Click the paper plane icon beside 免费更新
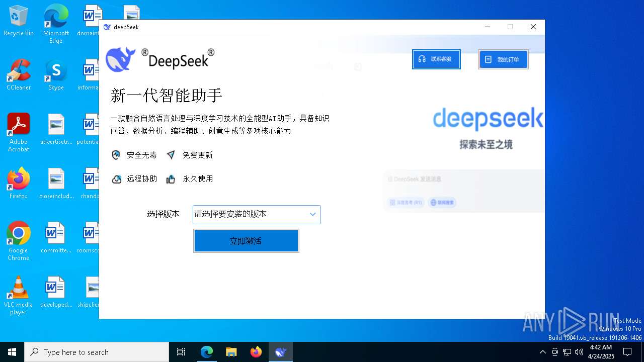644x362 pixels. (171, 155)
